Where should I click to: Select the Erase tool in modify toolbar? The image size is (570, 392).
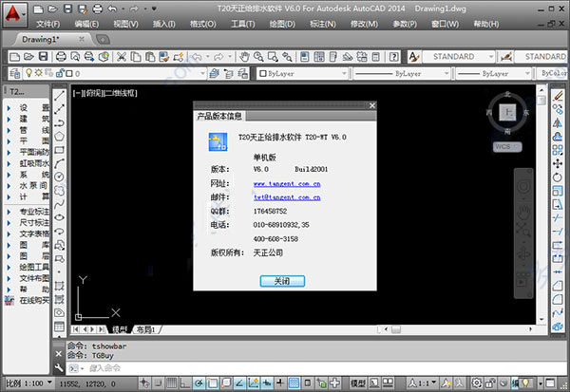click(558, 96)
